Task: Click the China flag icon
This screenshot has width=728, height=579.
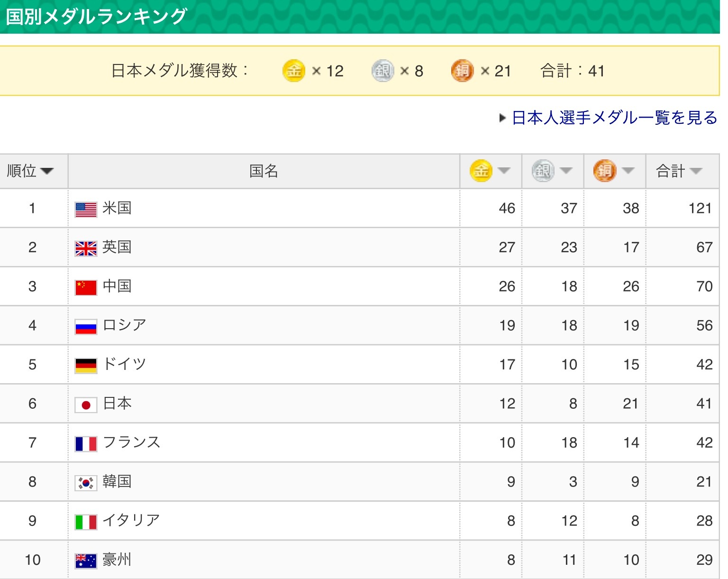Action: pyautogui.click(x=86, y=287)
